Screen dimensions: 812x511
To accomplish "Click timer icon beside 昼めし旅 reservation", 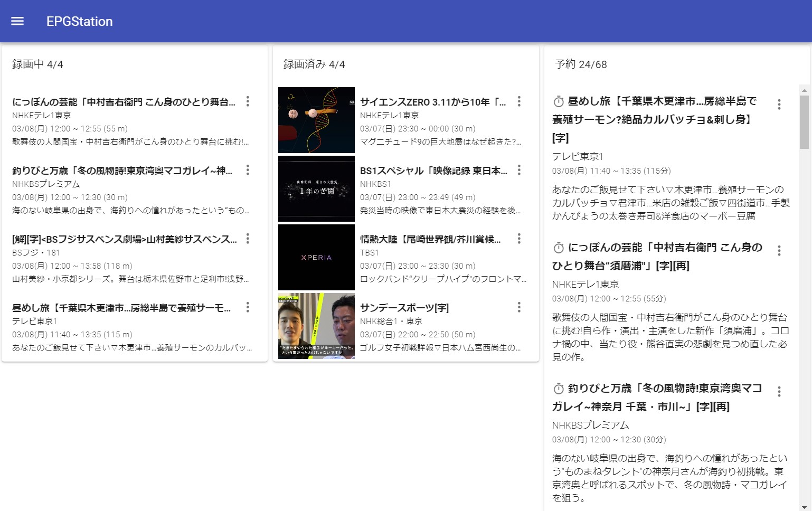I will pos(559,101).
